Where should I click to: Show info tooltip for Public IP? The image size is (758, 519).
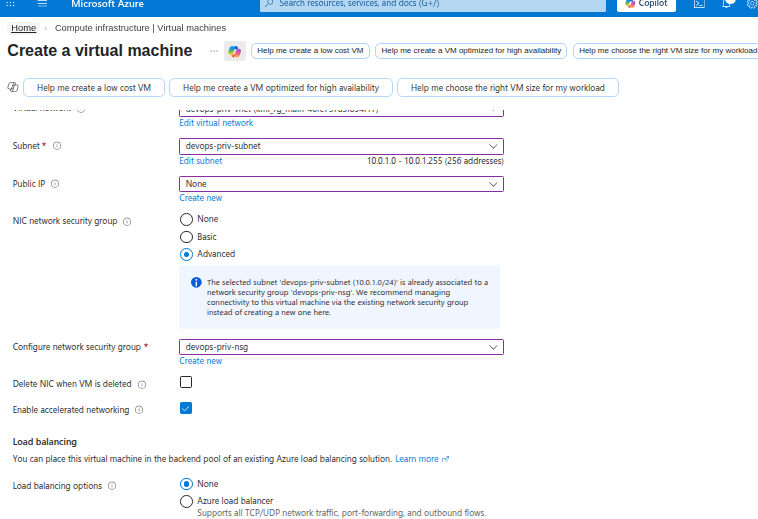55,184
